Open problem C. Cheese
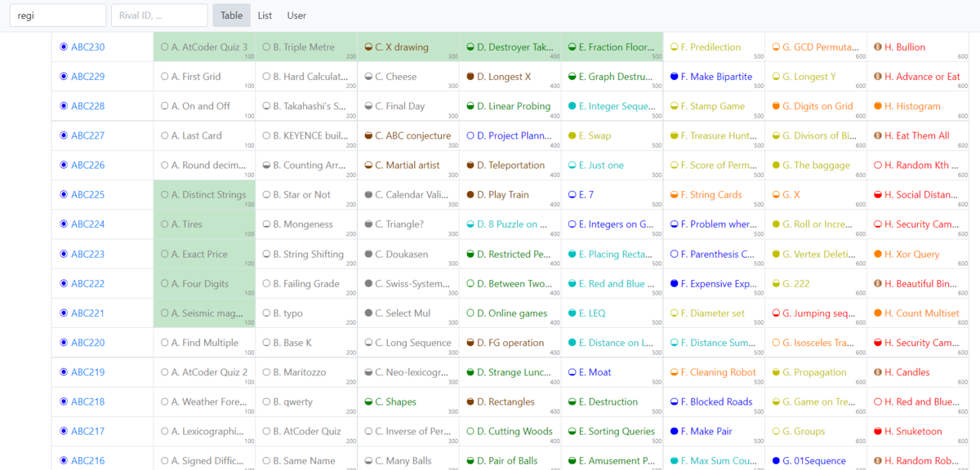The image size is (980, 470). 396,77
